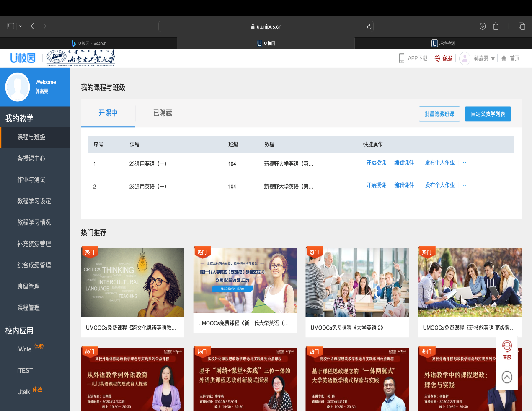
Task: Click the 批量隐藏班课 button
Action: coord(439,114)
